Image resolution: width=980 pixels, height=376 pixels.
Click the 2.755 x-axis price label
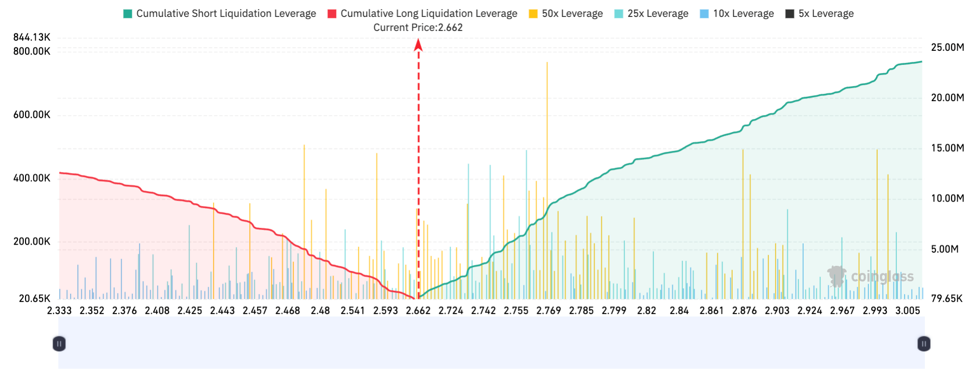click(x=516, y=310)
